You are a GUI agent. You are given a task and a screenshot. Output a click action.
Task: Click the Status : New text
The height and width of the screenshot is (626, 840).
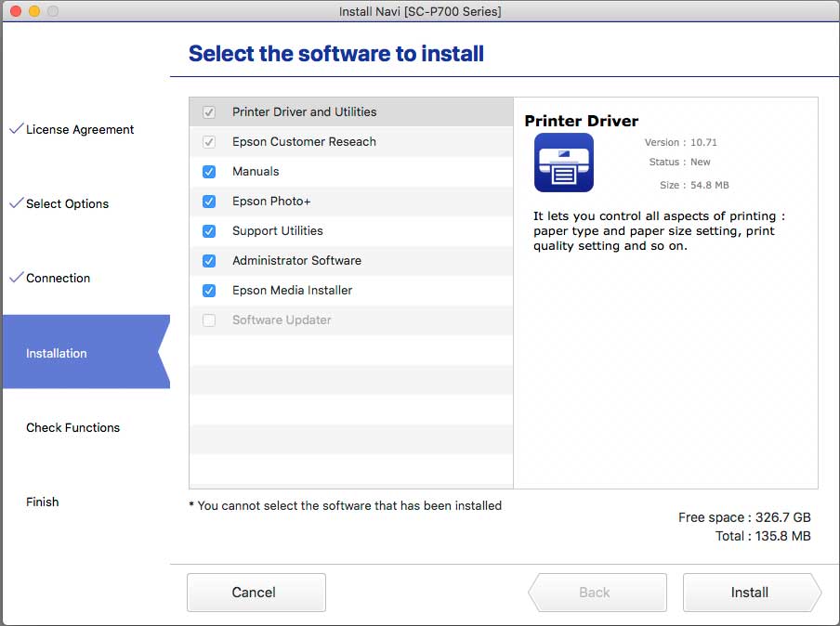tap(679, 162)
